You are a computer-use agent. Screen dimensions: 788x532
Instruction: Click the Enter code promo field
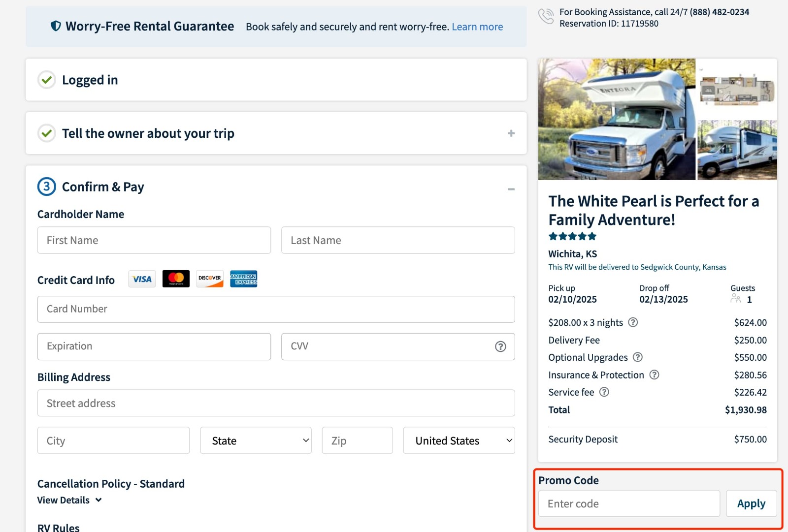(x=629, y=503)
